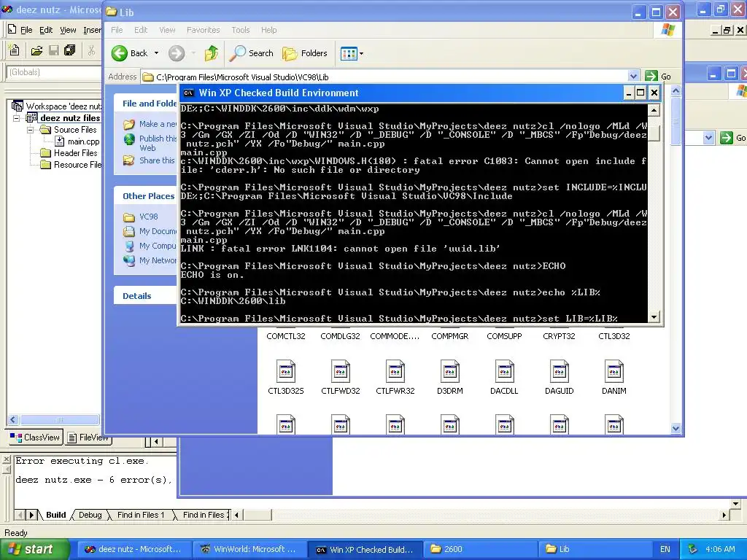The height and width of the screenshot is (560, 747).
Task: Switch to the FileView tab
Action: (x=88, y=437)
